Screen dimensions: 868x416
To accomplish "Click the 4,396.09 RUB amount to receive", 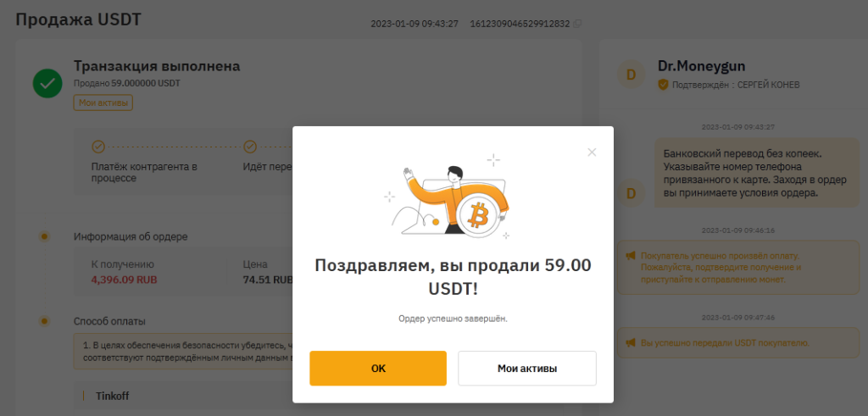I will [x=124, y=280].
